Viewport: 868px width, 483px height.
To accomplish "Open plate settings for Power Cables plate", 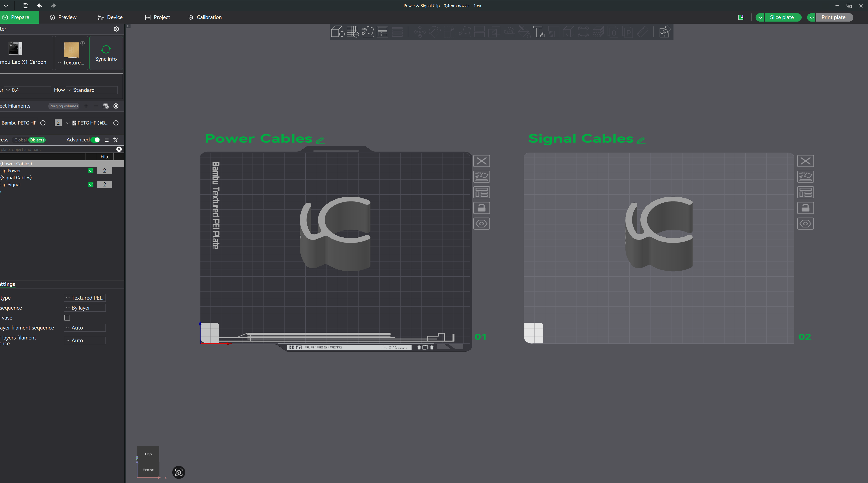I will [482, 224].
